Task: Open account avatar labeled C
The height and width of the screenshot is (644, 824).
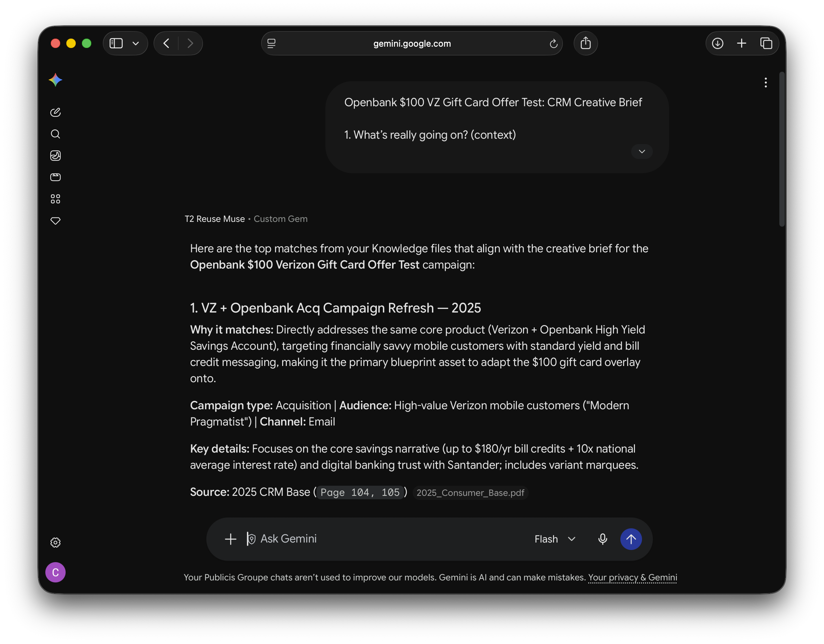Action: tap(55, 572)
